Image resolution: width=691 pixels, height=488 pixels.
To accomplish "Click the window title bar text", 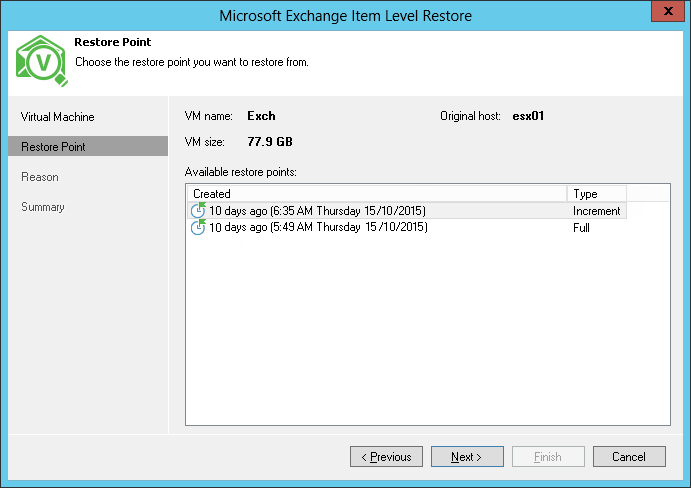I will [346, 16].
